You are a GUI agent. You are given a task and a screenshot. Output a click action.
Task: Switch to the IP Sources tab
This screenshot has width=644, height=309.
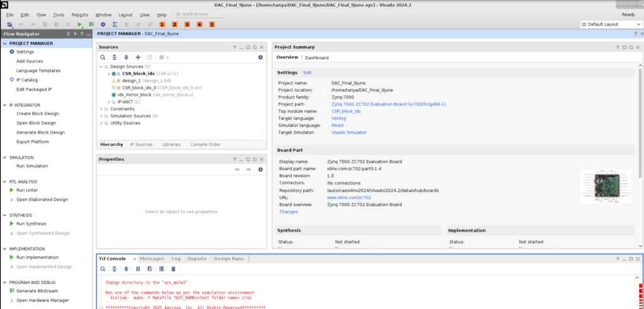click(142, 144)
